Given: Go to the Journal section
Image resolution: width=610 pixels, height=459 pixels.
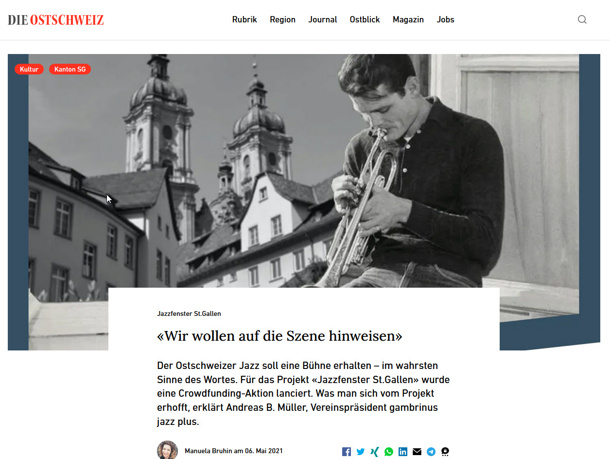Looking at the screenshot, I should (x=323, y=19).
